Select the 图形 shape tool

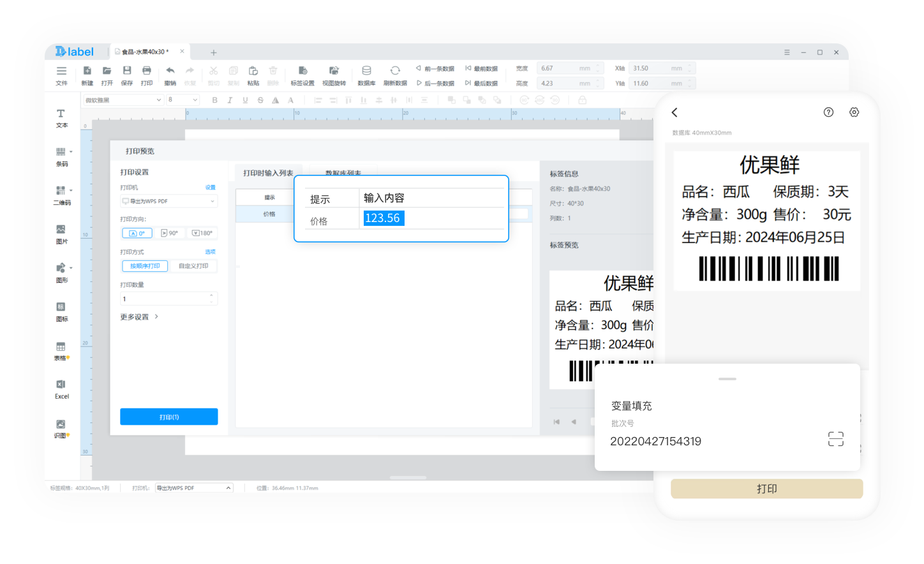[x=61, y=273]
